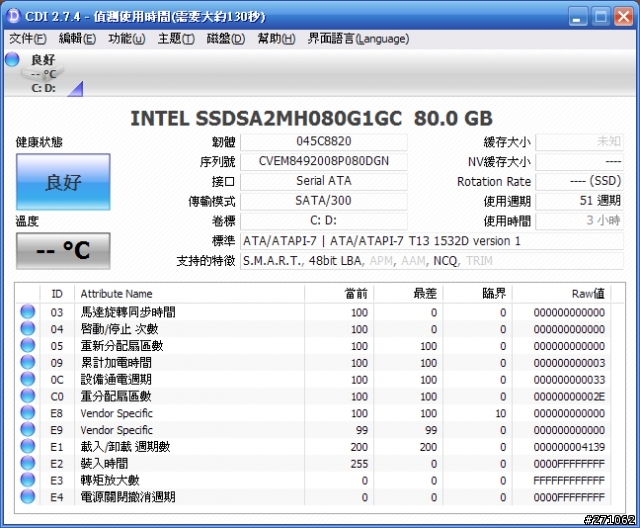
Task: Maximize the CDI window
Action: point(600,17)
